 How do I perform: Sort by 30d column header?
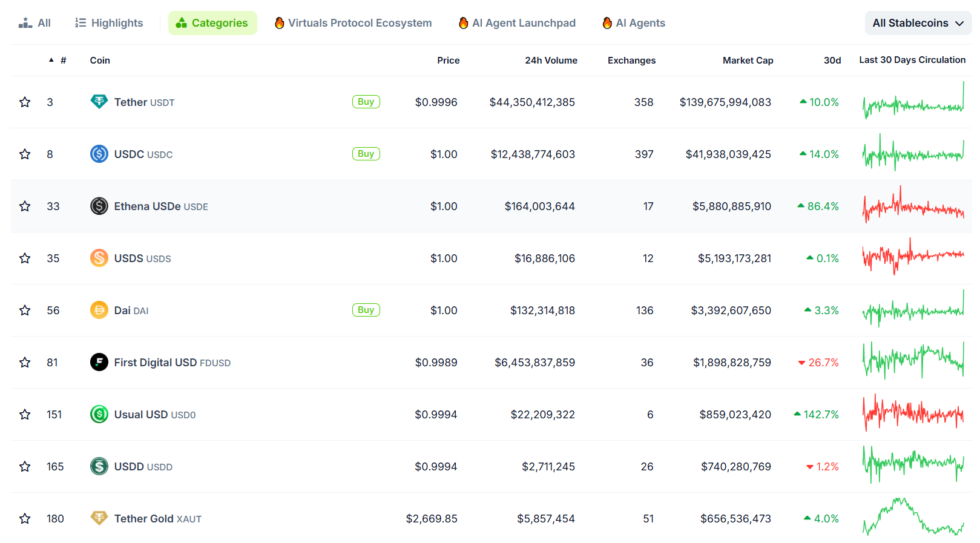(x=832, y=61)
